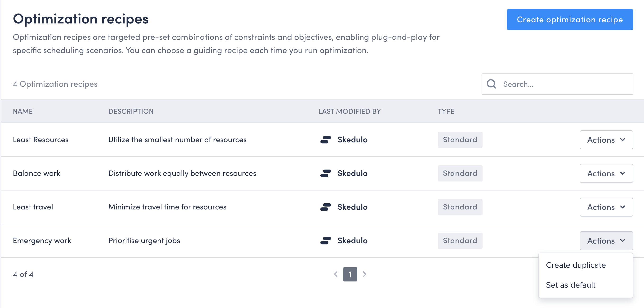Click the next page chevron arrow
Image resolution: width=644 pixels, height=308 pixels.
click(x=365, y=274)
